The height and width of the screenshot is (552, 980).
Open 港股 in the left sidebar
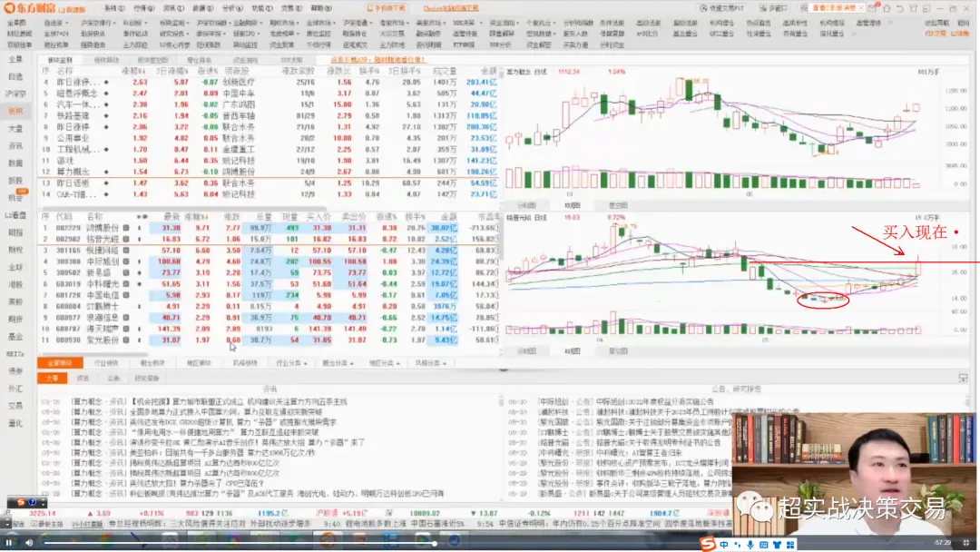coord(15,284)
